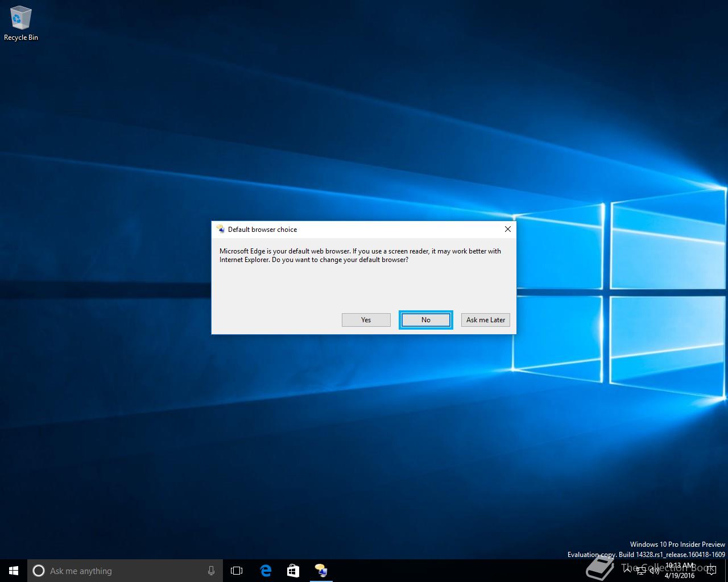The width and height of the screenshot is (728, 582).
Task: Click the Cortana circle icon
Action: (x=39, y=571)
